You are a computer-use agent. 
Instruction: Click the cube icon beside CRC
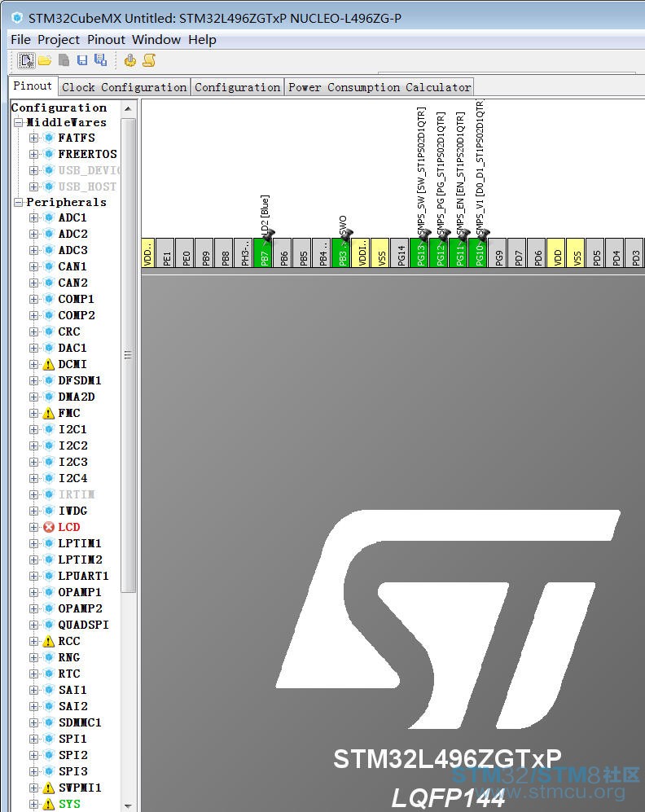49,332
